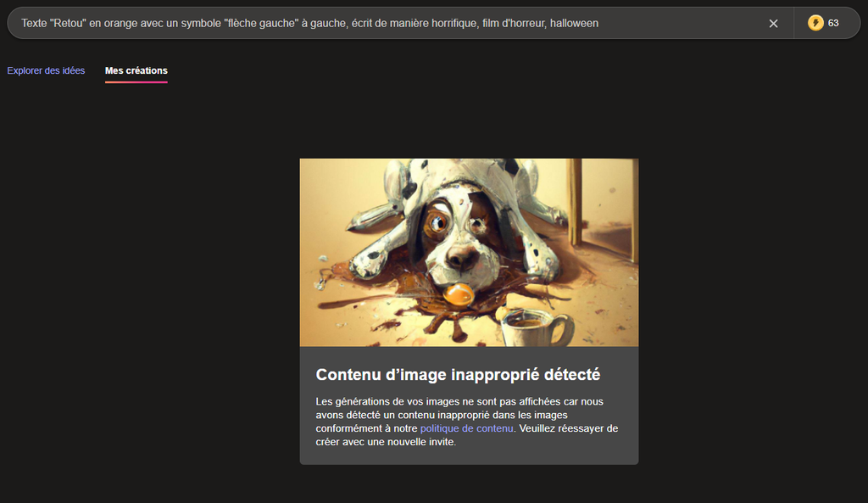
Task: Open the politique de contenu link
Action: 466,428
